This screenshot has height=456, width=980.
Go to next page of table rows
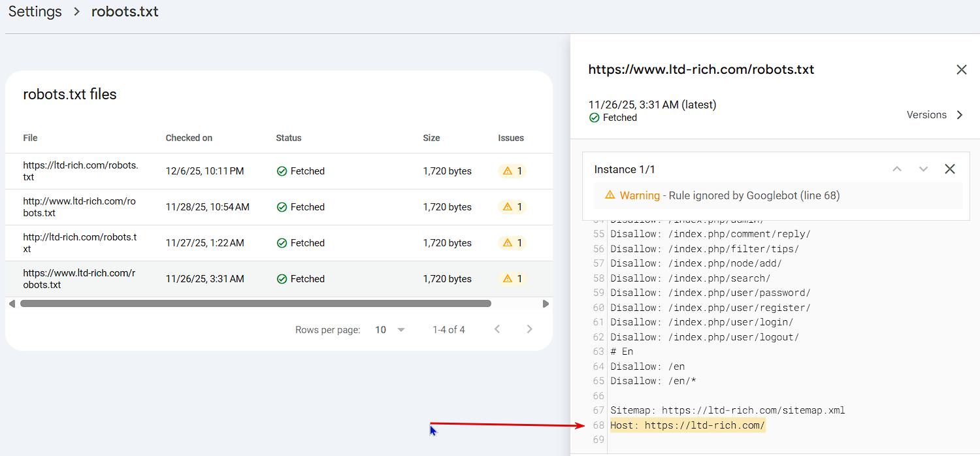(530, 329)
